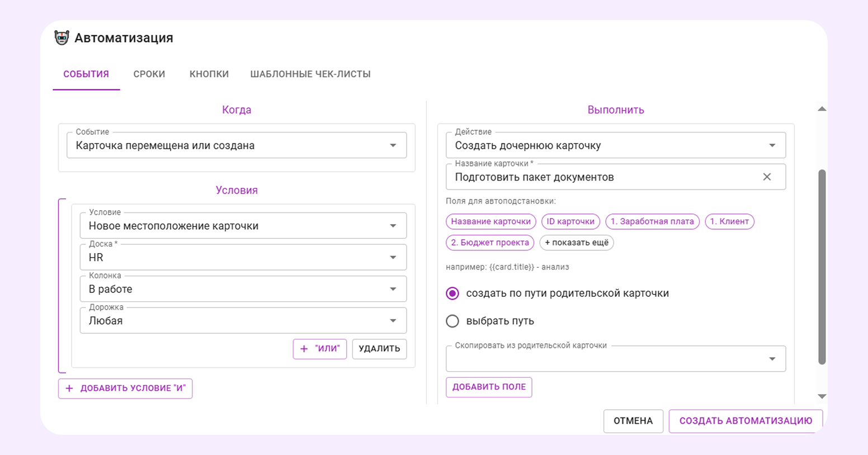Click the vertical scrollbar thumb
The height and width of the screenshot is (455, 868).
(x=822, y=267)
